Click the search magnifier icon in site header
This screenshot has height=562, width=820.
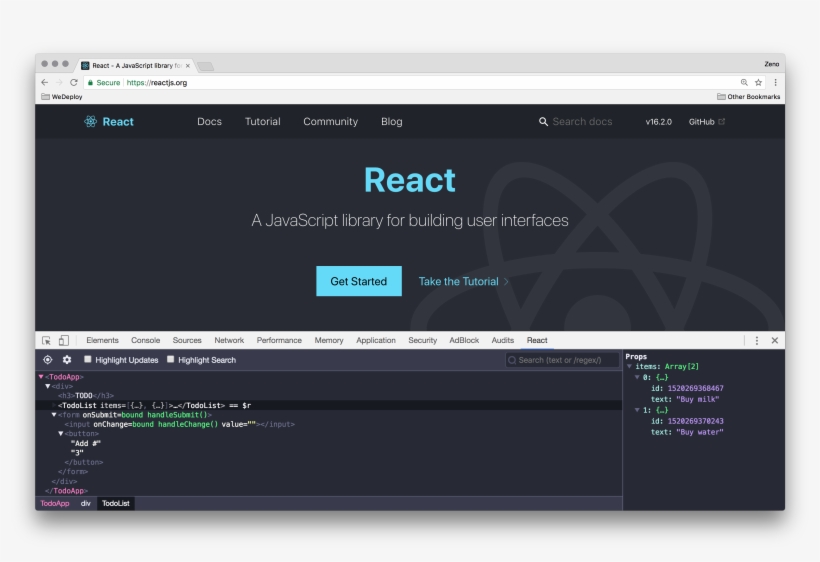click(x=543, y=121)
